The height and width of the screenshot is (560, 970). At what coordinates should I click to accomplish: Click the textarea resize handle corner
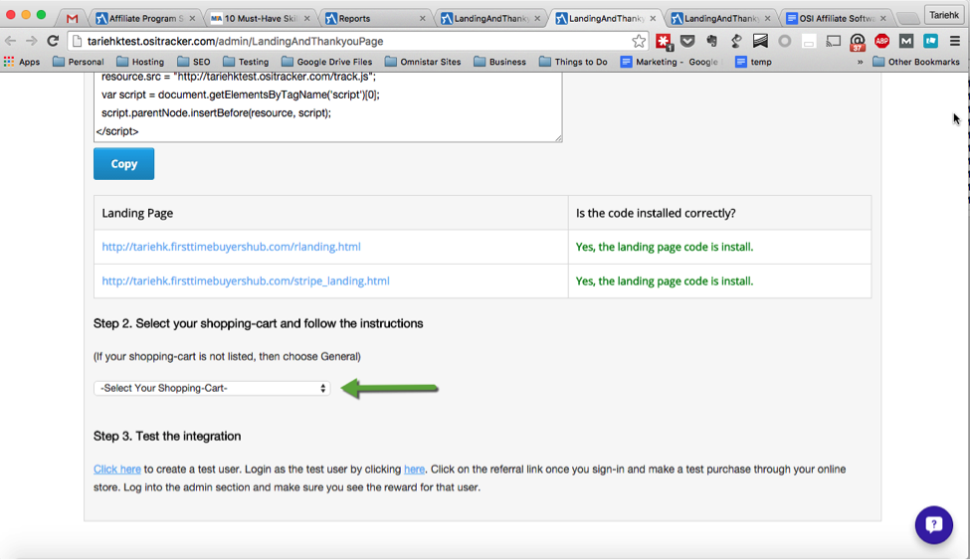558,138
